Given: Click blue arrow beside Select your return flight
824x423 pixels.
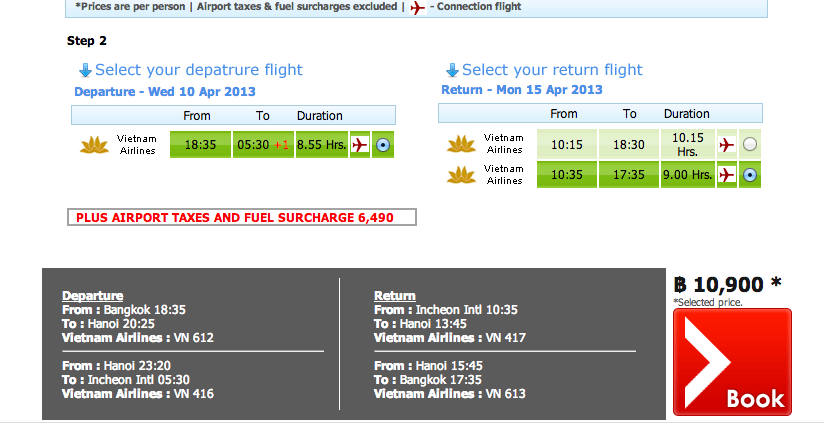Looking at the screenshot, I should pos(452,70).
